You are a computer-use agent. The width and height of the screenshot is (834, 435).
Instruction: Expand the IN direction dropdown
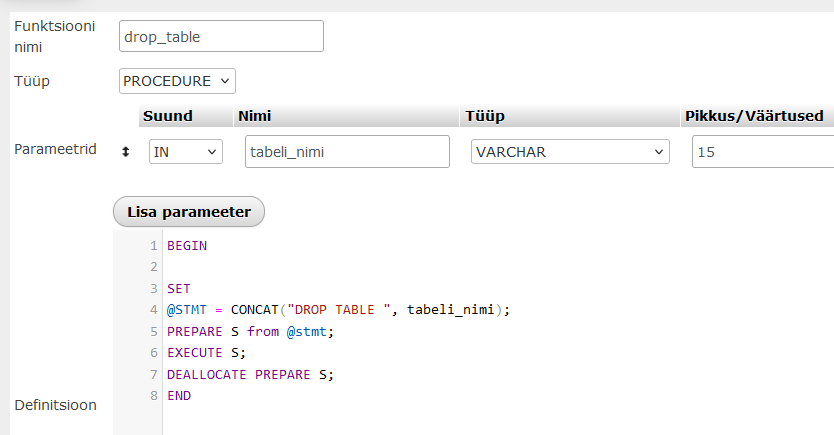[185, 151]
